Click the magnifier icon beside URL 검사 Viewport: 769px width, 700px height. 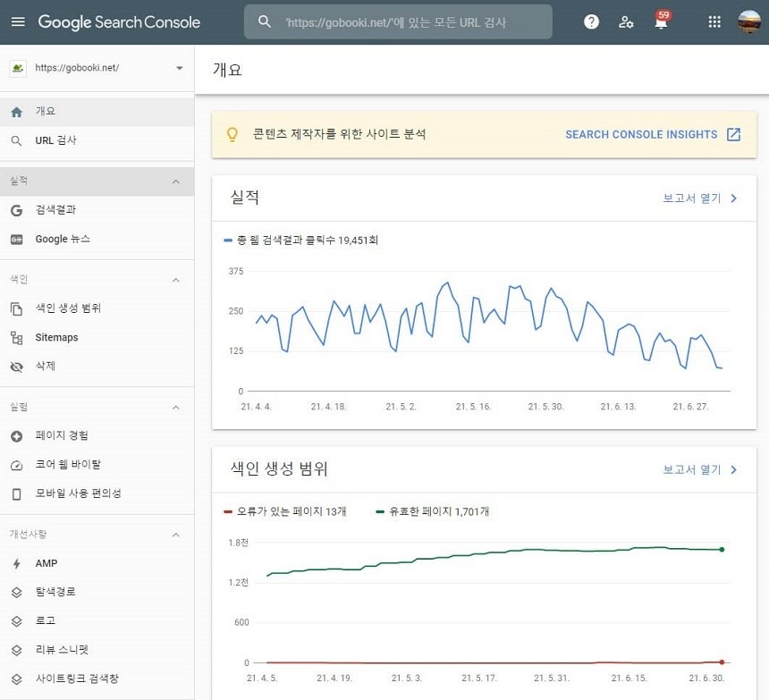click(x=17, y=140)
